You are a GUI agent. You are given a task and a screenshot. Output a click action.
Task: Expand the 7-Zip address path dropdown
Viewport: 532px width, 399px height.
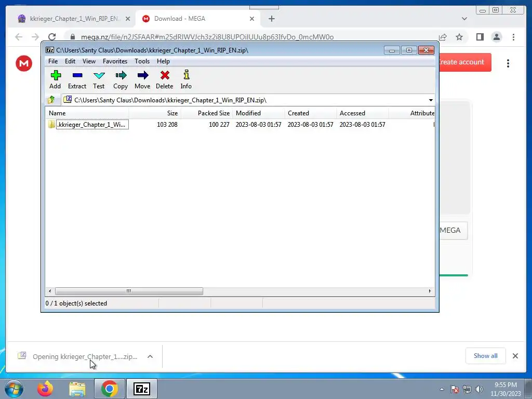(431, 100)
